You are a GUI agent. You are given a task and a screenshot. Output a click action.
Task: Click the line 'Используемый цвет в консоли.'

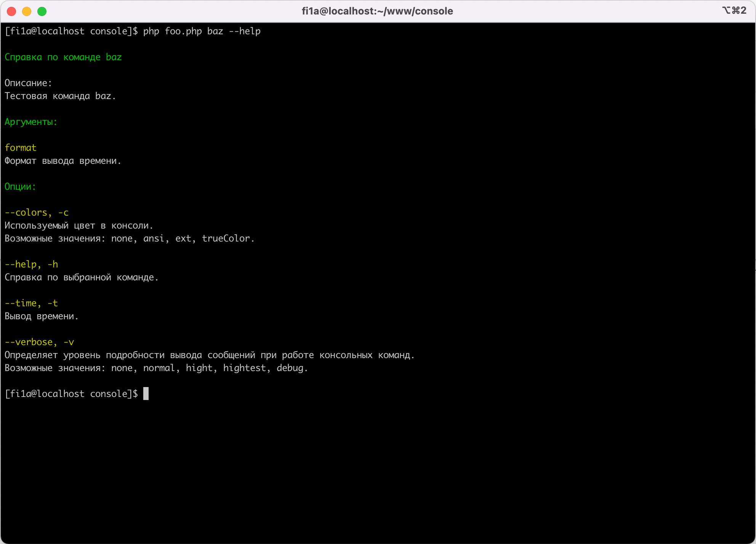coord(79,226)
